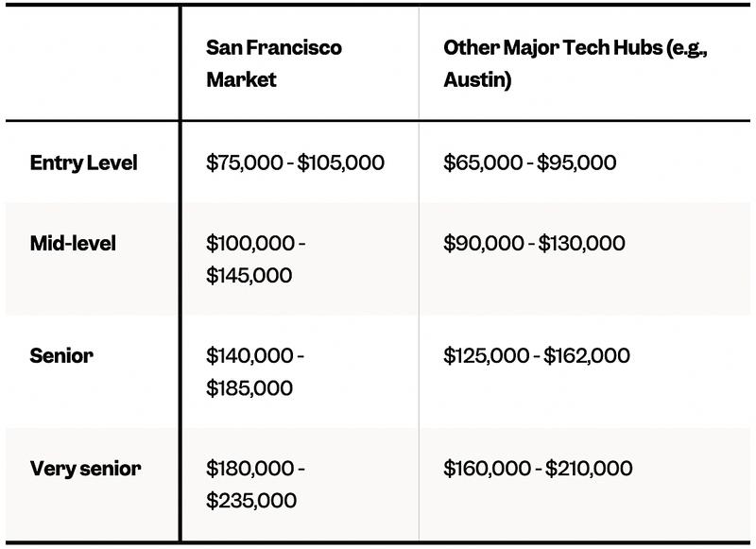Click the $90,000 - $130,000 salary cell
This screenshot has height=549, width=756.
(x=534, y=243)
